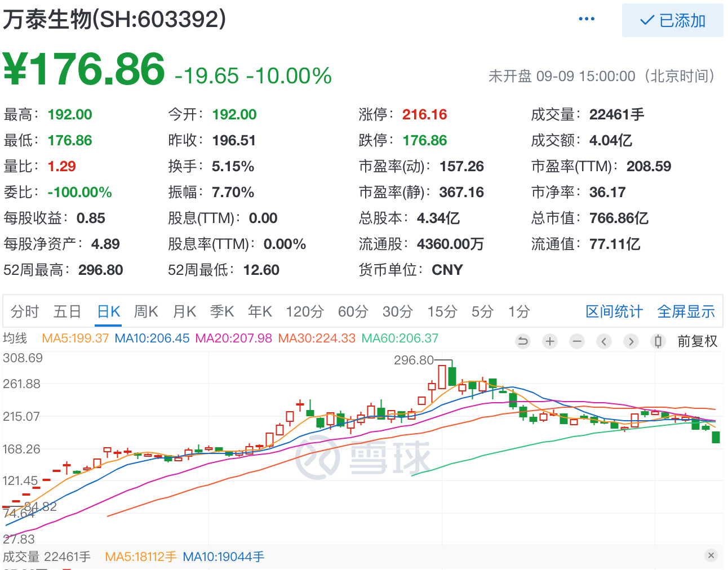Click the 市盈率(TTM) value 208.59
This screenshot has width=728, height=570.
pos(649,167)
